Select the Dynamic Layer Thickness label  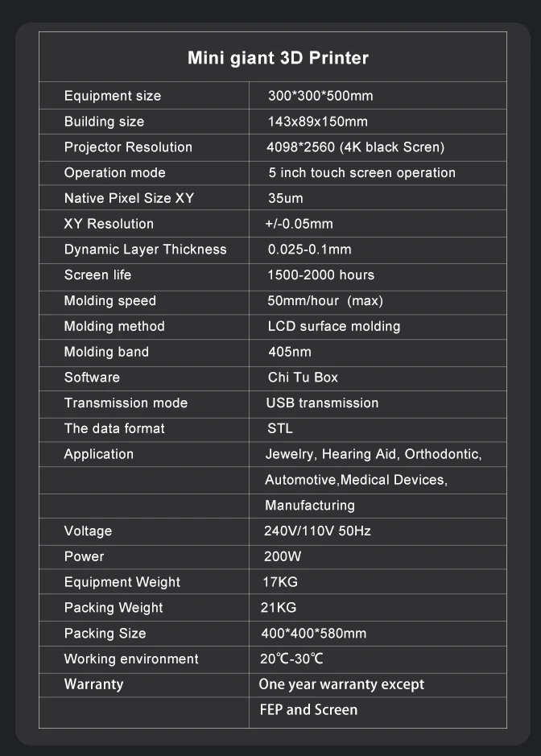click(145, 250)
